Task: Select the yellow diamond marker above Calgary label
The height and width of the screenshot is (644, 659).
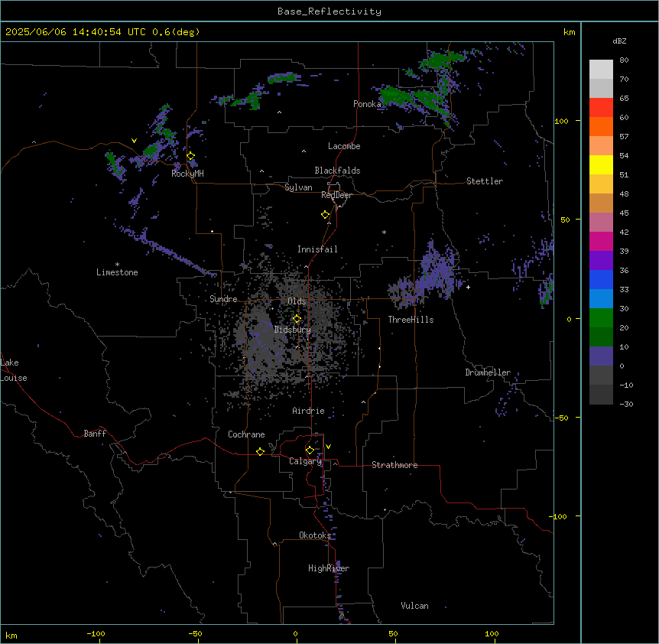Action: tap(310, 450)
